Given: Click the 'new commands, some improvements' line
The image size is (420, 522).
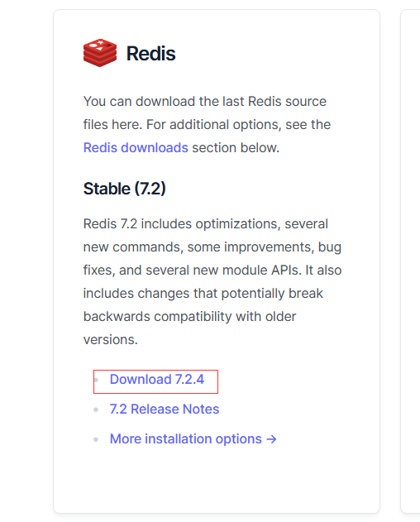Looking at the screenshot, I should pyautogui.click(x=212, y=247).
